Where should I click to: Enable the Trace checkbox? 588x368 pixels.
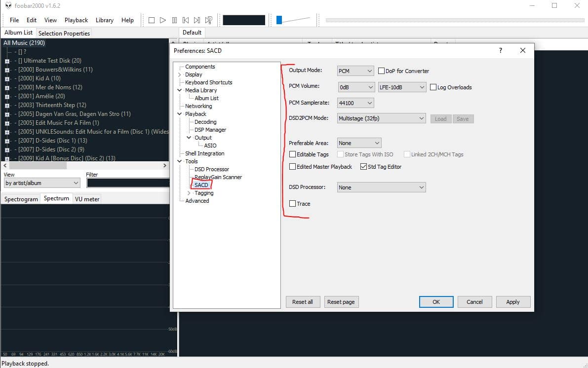coord(292,204)
